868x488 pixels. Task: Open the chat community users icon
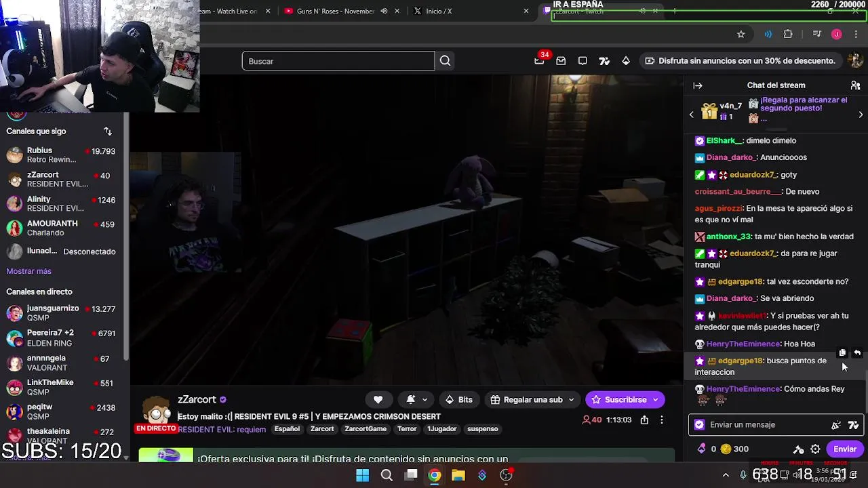pos(855,85)
